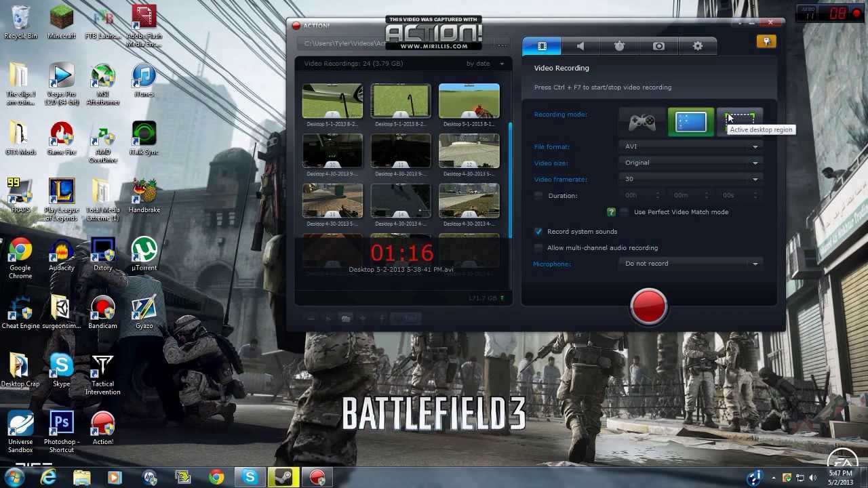Select the AMD OverDrive desktop icon
Screen dimensions: 868x488
tap(102, 143)
